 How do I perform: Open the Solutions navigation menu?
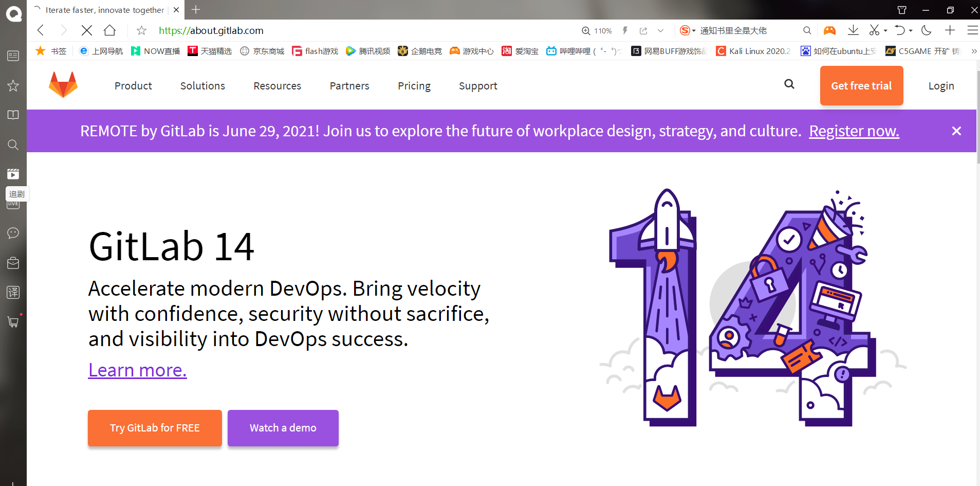202,85
